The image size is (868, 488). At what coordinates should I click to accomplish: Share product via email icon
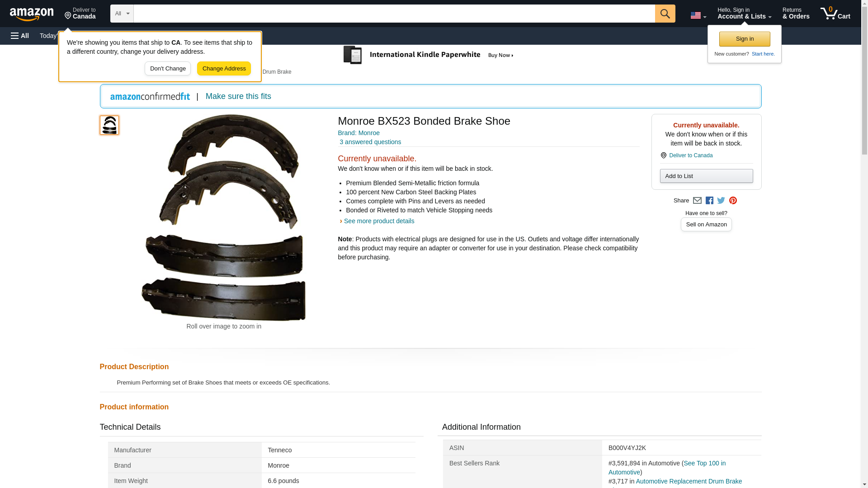tap(697, 201)
